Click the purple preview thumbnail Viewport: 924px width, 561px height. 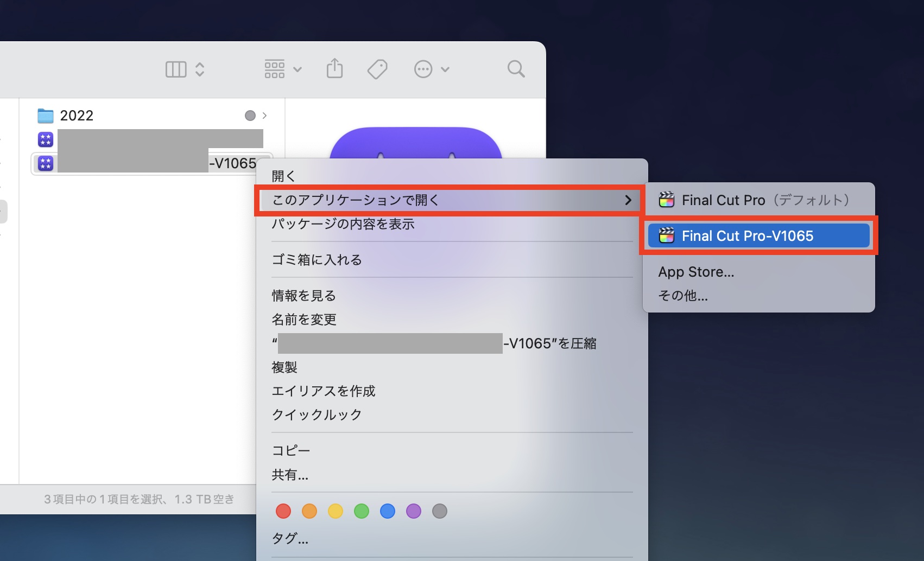[x=416, y=143]
